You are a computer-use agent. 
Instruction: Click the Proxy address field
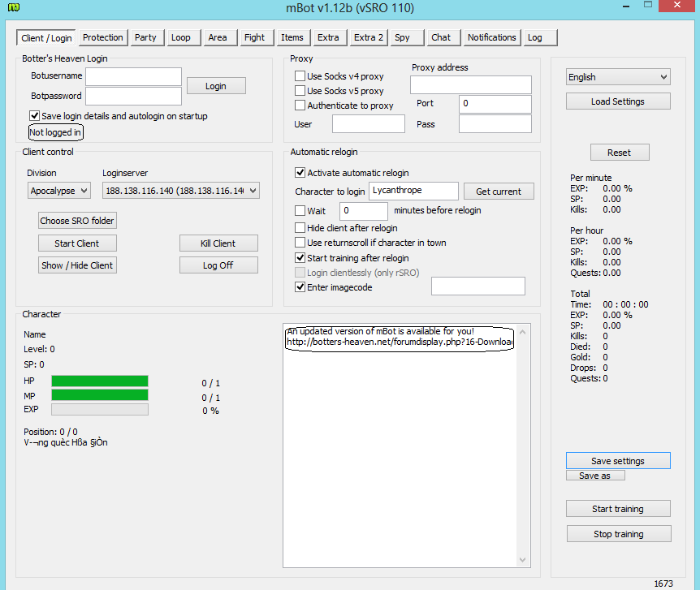[x=471, y=84]
